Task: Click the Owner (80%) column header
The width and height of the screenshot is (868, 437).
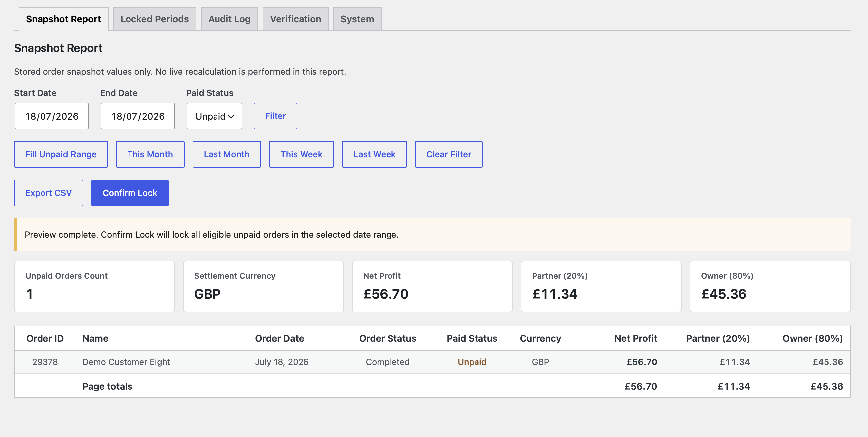Action: [813, 338]
